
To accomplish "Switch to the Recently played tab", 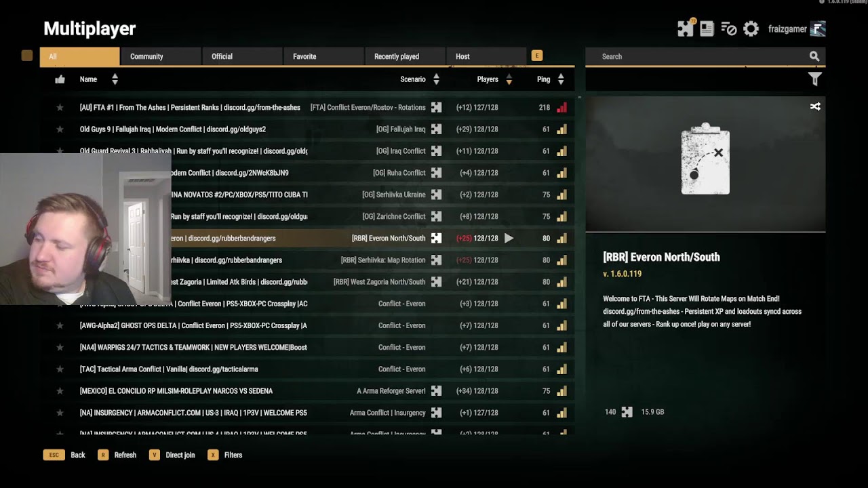I will pyautogui.click(x=405, y=57).
